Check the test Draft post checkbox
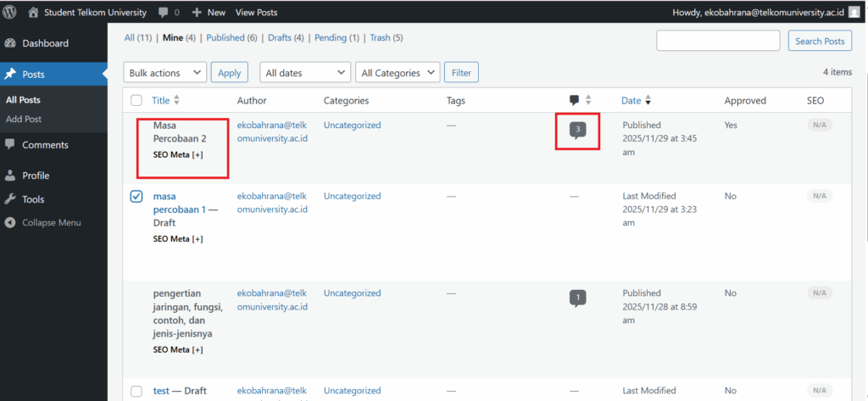The image size is (868, 401). (x=136, y=391)
